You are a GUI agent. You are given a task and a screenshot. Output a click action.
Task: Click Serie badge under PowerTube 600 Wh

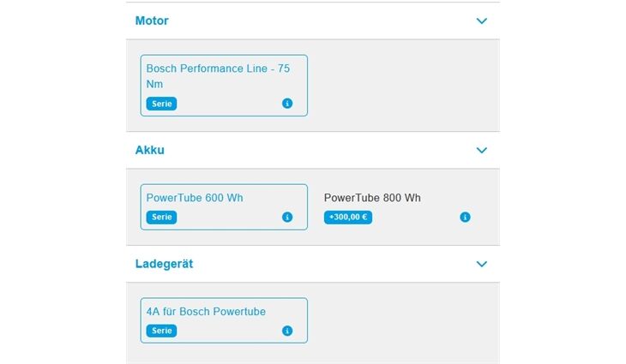coord(161,218)
